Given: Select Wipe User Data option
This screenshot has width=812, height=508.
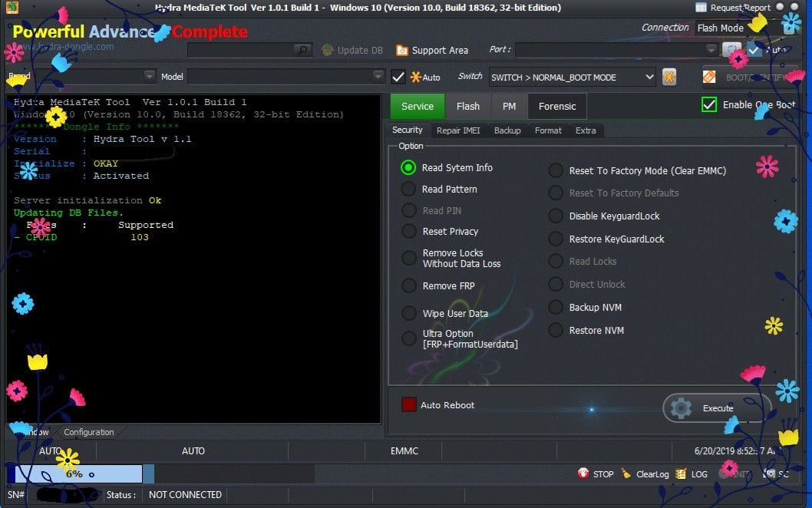Looking at the screenshot, I should (x=408, y=313).
